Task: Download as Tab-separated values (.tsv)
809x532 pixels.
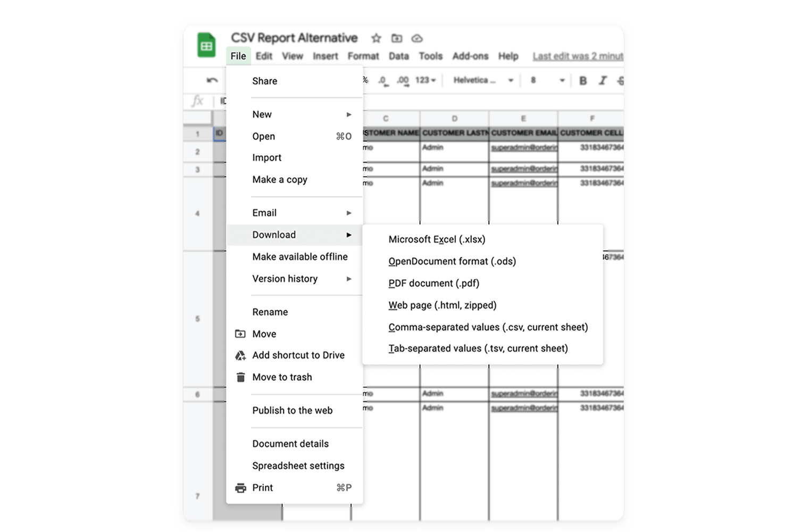Action: pos(483,348)
